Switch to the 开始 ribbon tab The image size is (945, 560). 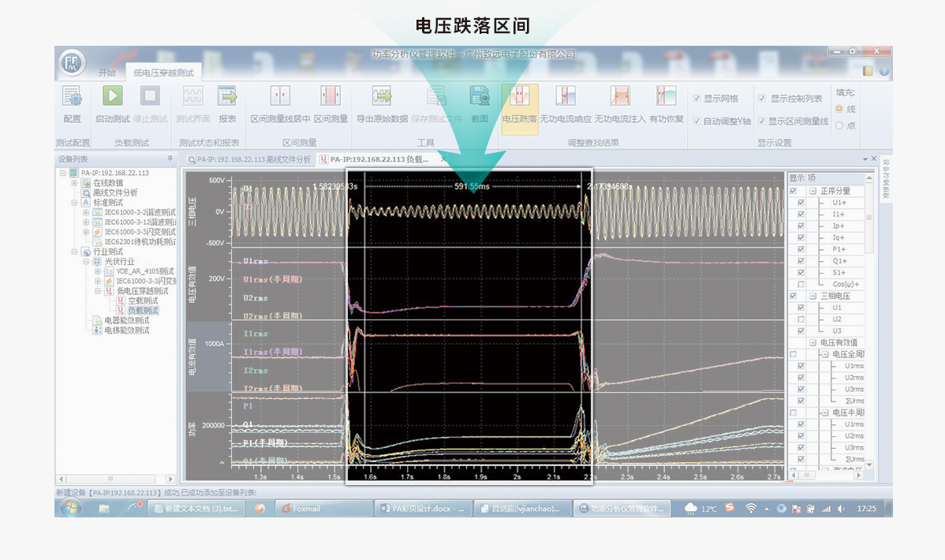pyautogui.click(x=106, y=73)
